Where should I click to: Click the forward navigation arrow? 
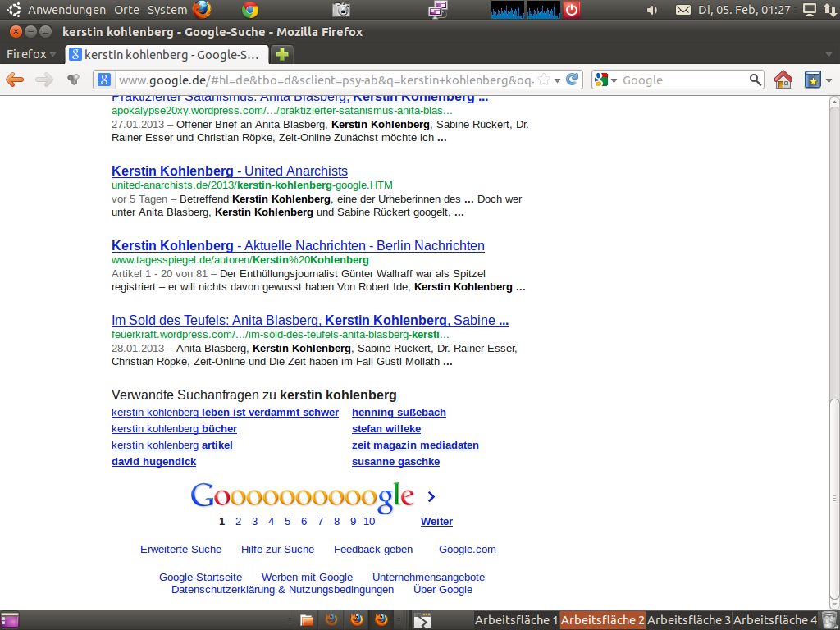point(44,80)
